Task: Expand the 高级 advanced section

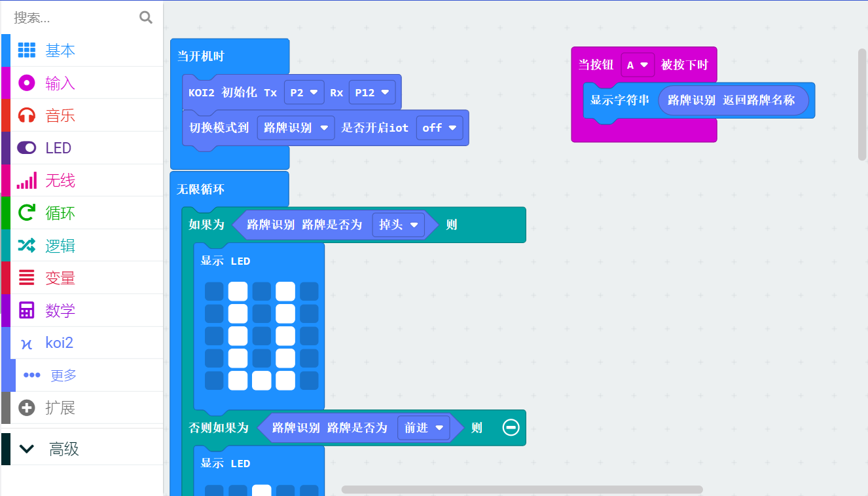Action: point(82,449)
